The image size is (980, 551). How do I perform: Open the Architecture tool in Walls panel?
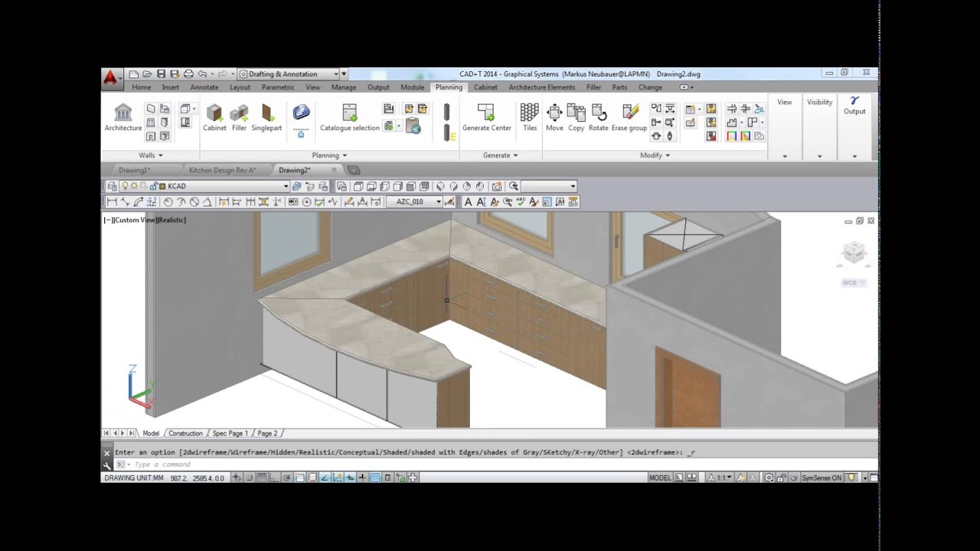(122, 118)
